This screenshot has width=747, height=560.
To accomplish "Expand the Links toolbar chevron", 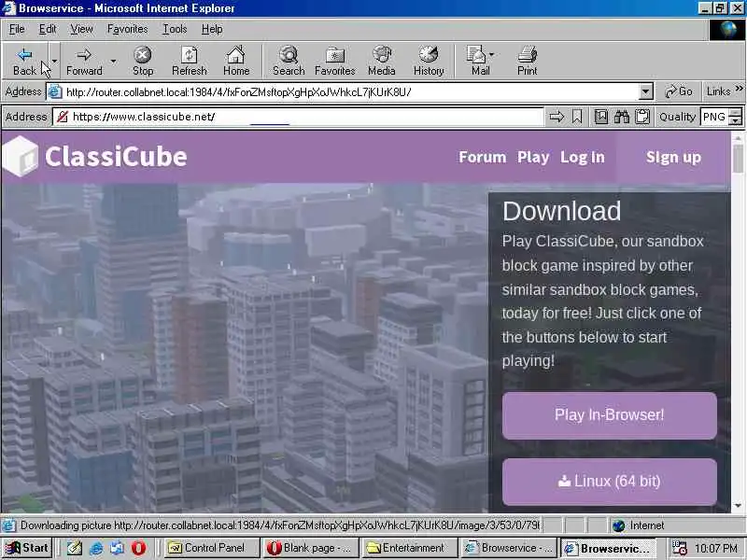I will click(x=739, y=89).
